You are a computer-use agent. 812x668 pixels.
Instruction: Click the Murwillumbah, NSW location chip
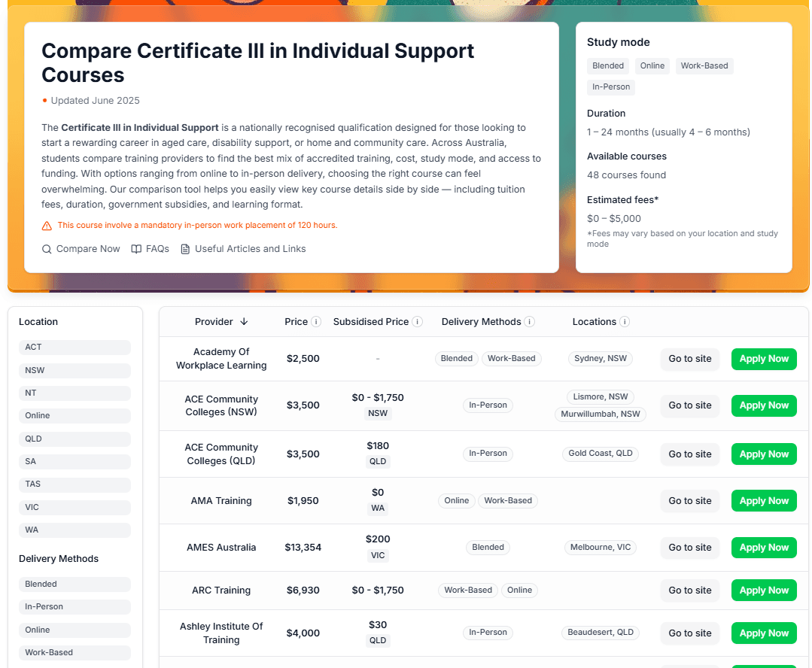tap(601, 414)
